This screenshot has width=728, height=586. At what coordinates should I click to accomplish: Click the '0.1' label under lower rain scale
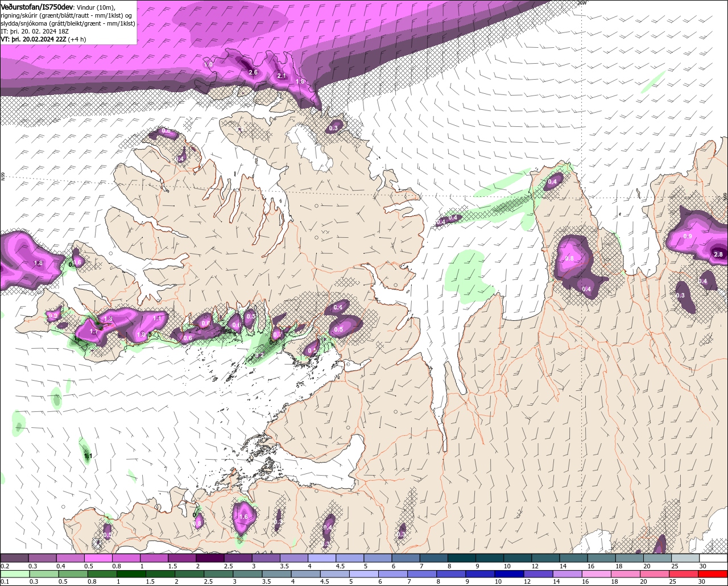5,581
